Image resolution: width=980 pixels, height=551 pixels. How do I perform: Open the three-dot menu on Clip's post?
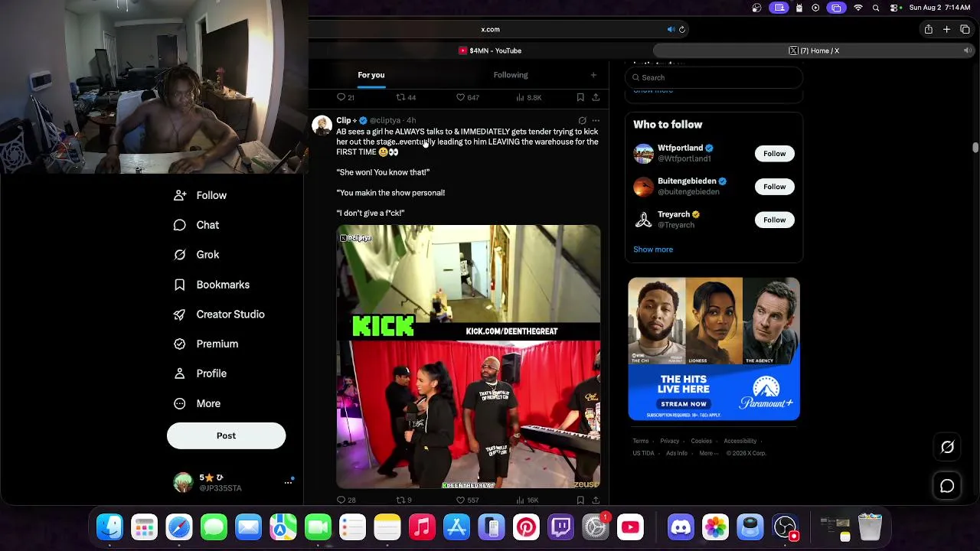596,121
